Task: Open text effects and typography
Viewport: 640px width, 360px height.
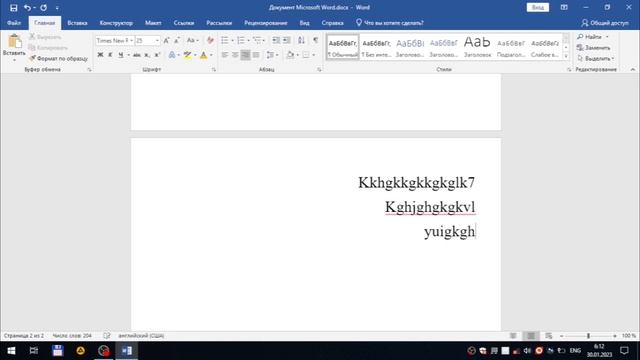Action: tap(172, 55)
